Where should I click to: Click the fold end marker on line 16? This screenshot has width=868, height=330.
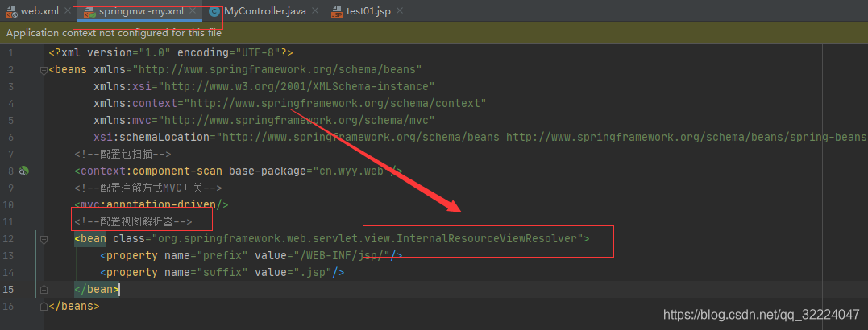(x=44, y=306)
